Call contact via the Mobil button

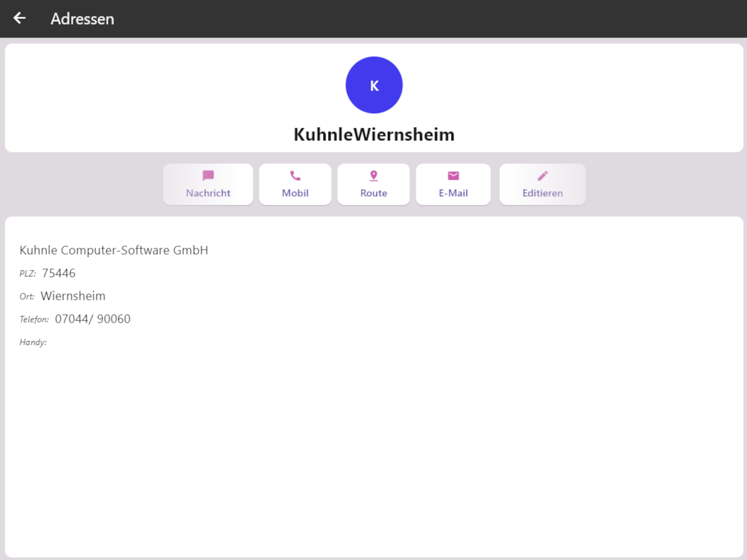point(295,184)
